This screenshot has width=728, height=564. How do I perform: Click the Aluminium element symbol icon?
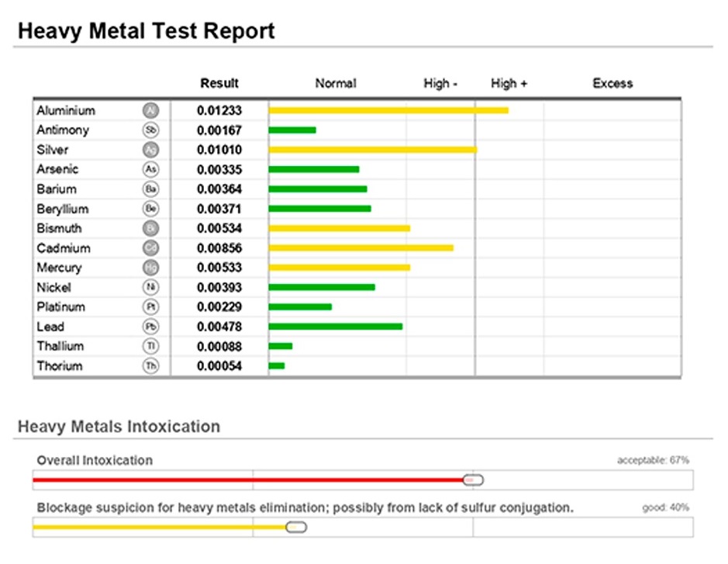click(x=150, y=111)
